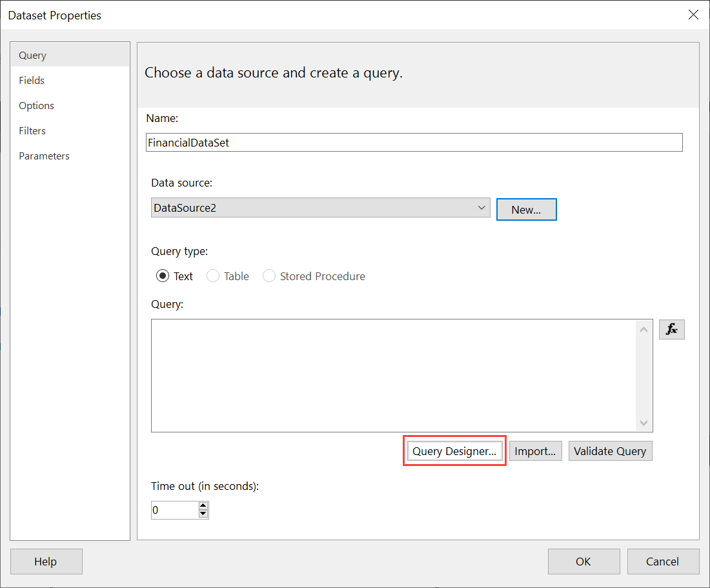Select the Text query type
Image resolution: width=710 pixels, height=588 pixels.
(163, 276)
